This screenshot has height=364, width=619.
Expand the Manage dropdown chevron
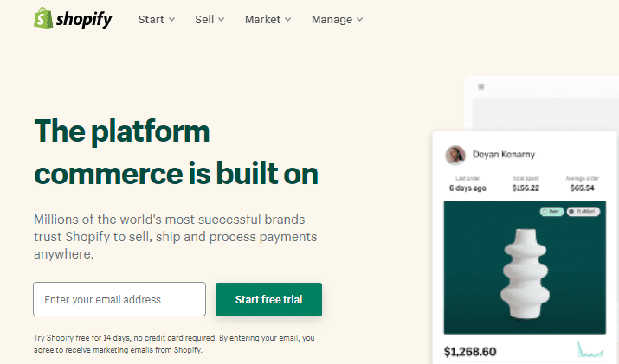(x=359, y=19)
